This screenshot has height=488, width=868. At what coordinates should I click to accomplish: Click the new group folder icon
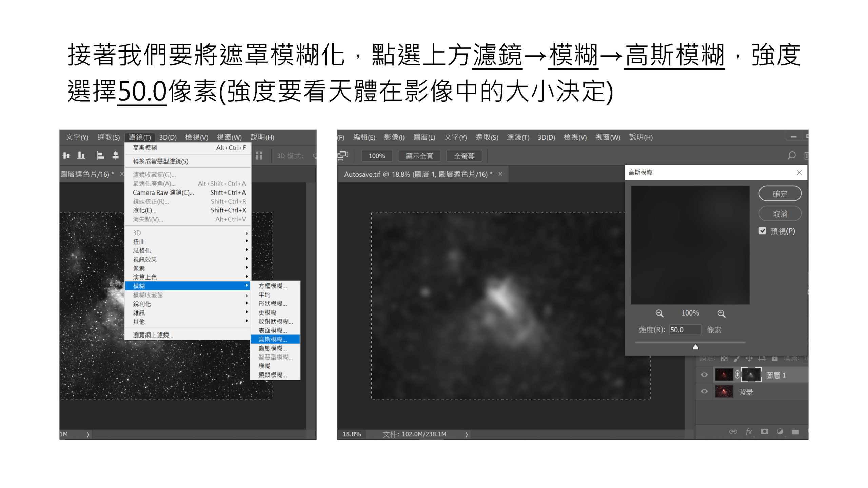795,431
